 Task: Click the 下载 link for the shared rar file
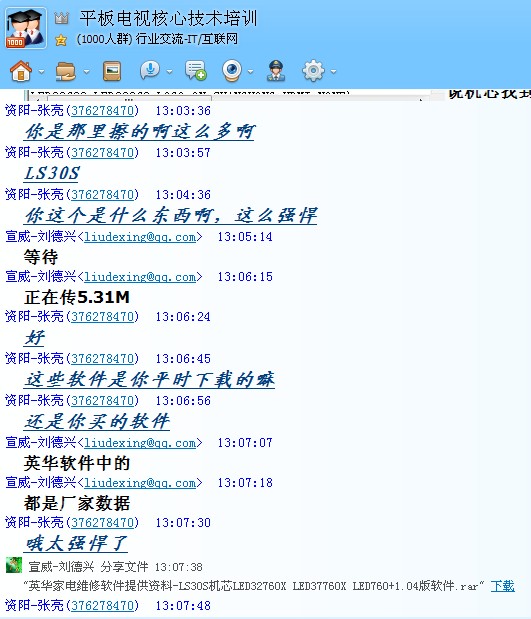[503, 586]
